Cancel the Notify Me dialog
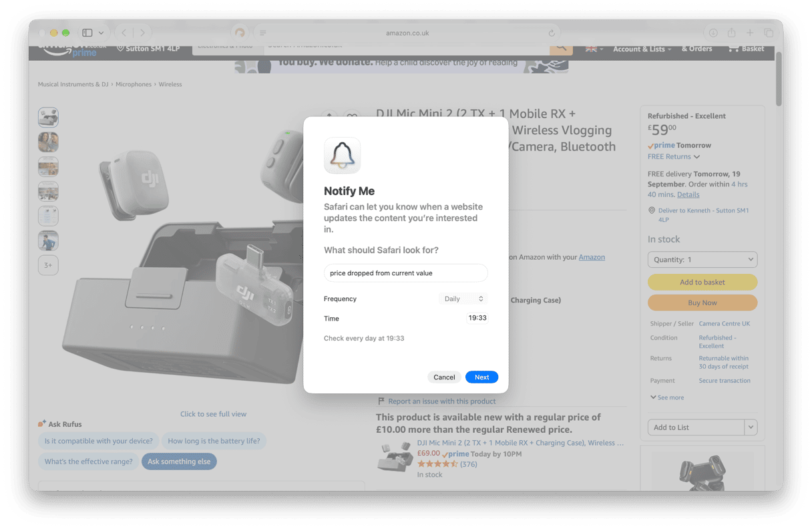 coord(444,377)
